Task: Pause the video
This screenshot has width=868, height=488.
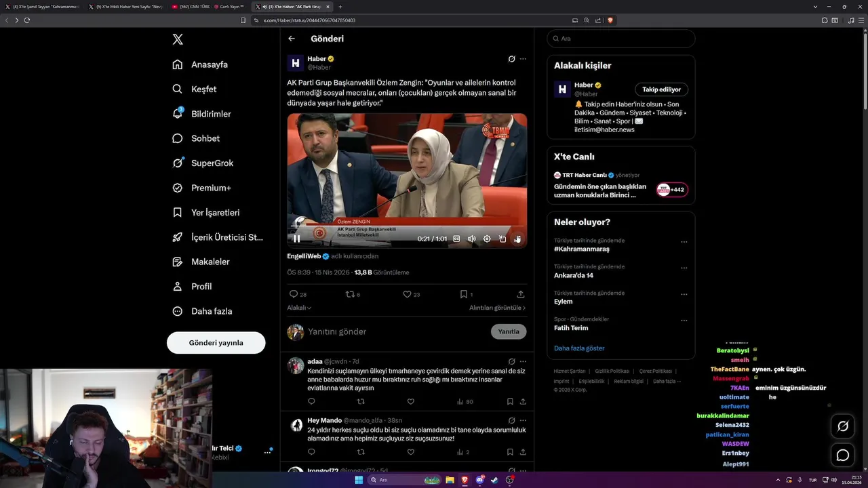Action: pos(296,239)
